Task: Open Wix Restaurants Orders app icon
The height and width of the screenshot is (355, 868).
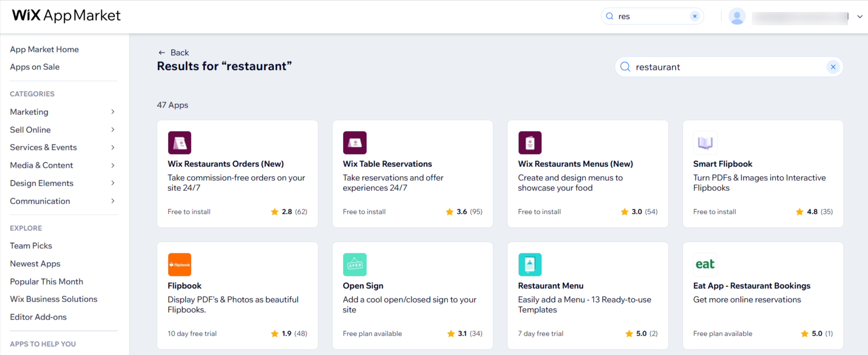Action: [x=180, y=143]
